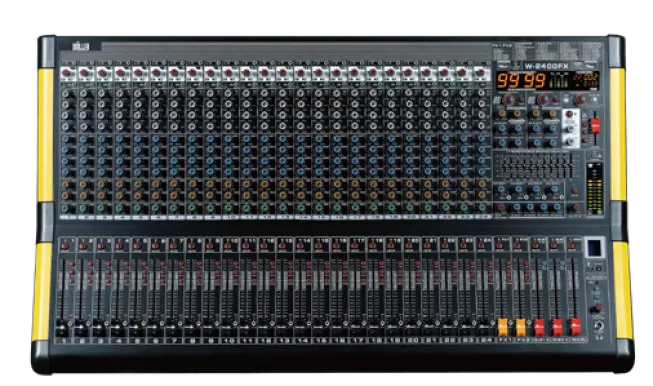This screenshot has height=386, width=653.
Task: Click the channel 1 fader knob
Action: tap(62, 327)
